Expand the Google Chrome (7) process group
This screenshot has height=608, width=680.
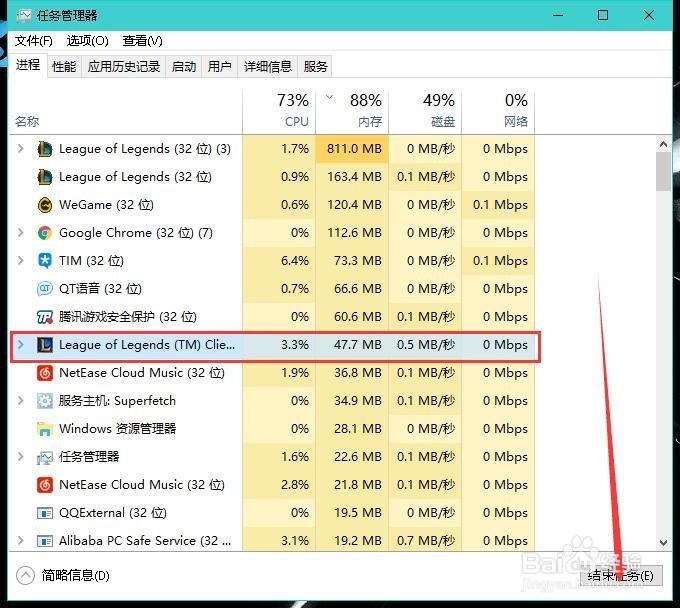pyautogui.click(x=20, y=233)
